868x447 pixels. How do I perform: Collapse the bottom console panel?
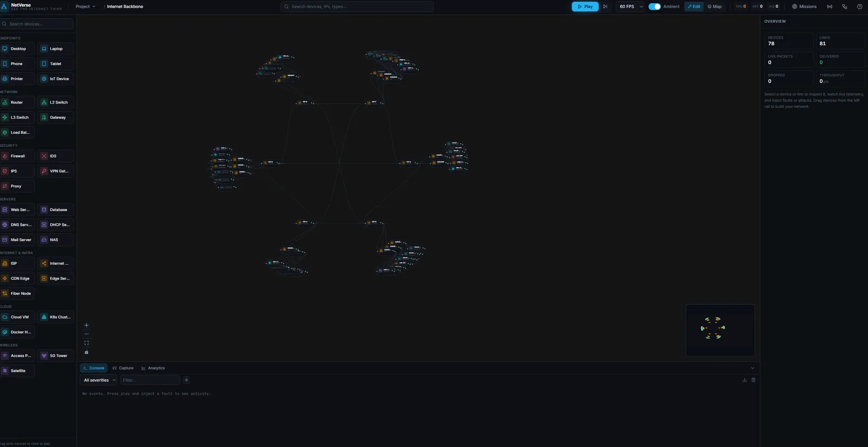pyautogui.click(x=752, y=368)
